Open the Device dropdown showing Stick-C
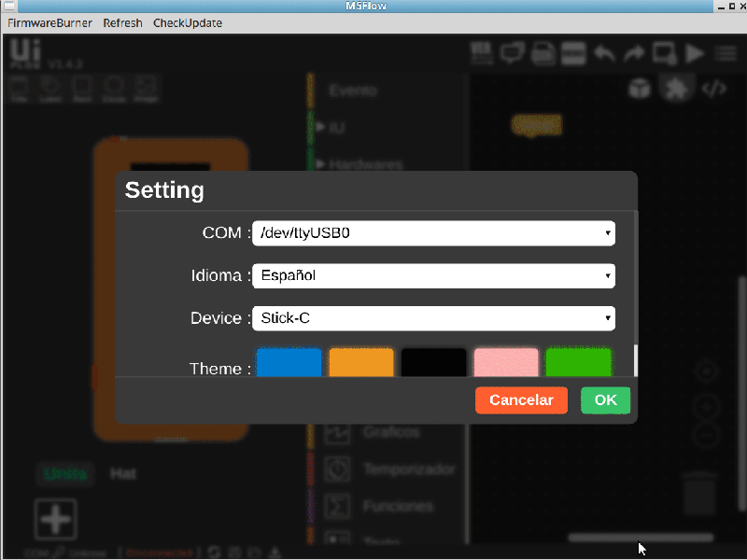This screenshot has height=560, width=747. (433, 318)
